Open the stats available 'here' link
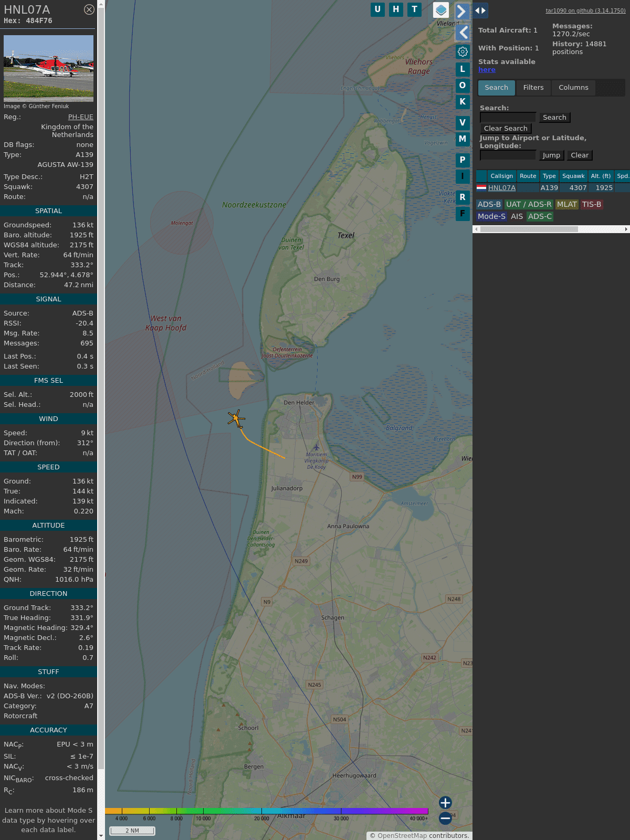The width and height of the screenshot is (630, 840). click(x=487, y=70)
